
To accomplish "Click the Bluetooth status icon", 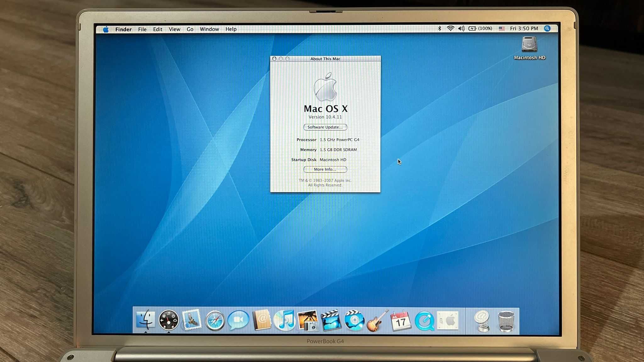I will (x=440, y=28).
